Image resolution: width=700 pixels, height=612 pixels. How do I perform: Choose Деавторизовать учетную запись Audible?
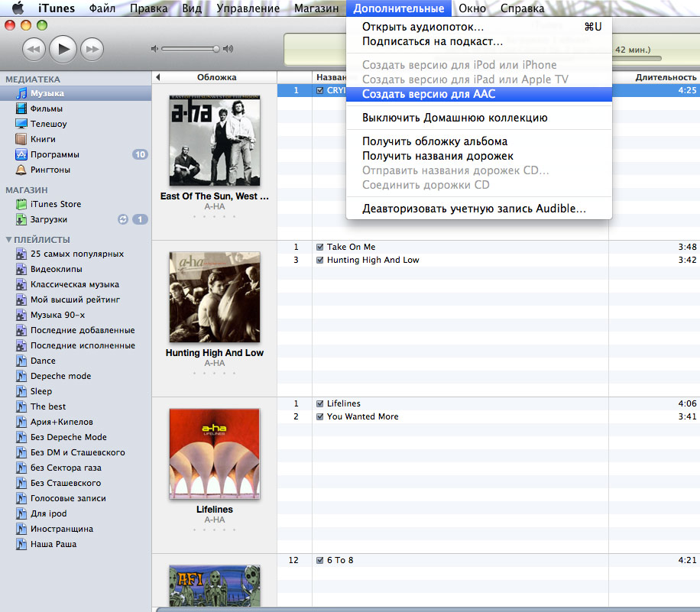[x=478, y=209]
